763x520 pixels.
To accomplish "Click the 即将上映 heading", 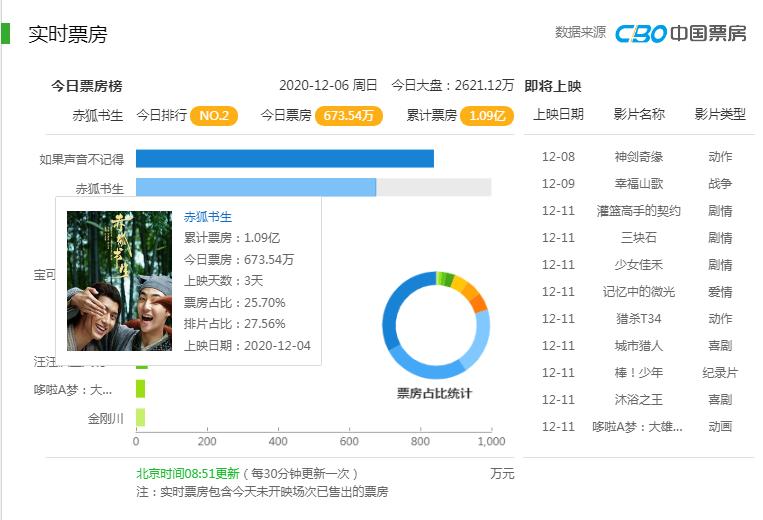I will point(553,86).
